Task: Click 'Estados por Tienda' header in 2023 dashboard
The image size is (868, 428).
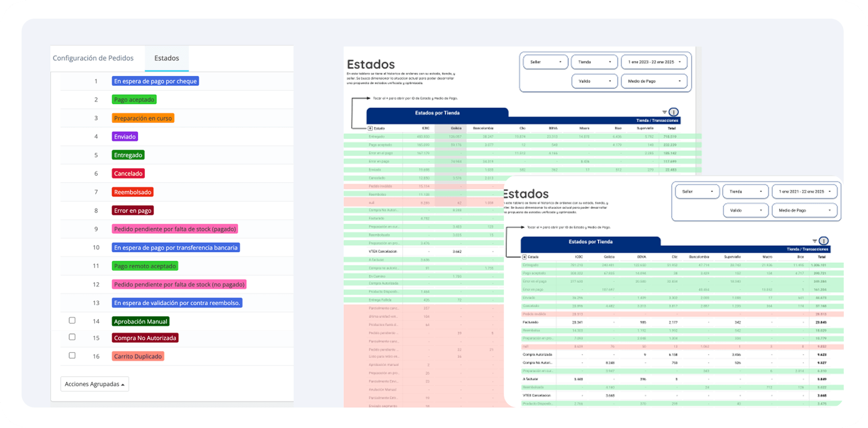Action: click(x=437, y=113)
